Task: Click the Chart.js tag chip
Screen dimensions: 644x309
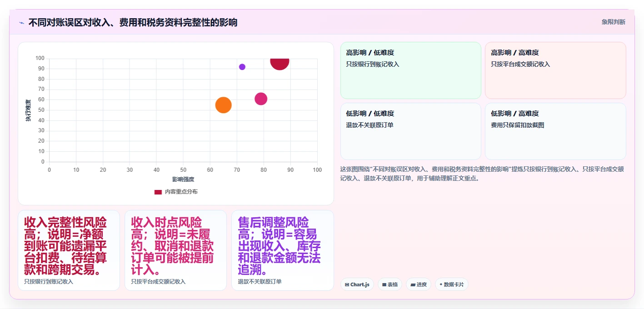Action: [357, 284]
